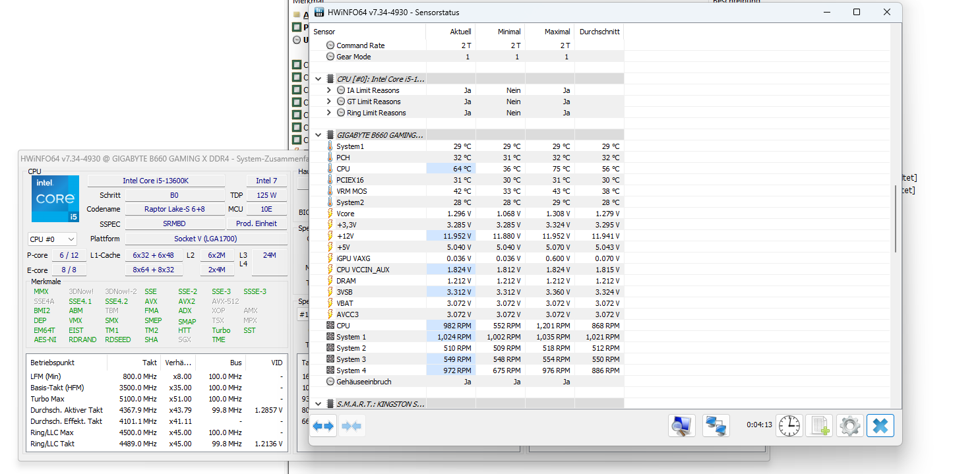Image resolution: width=980 pixels, height=474 pixels.
Task: Open sensor settings with the gear icon
Action: click(849, 426)
